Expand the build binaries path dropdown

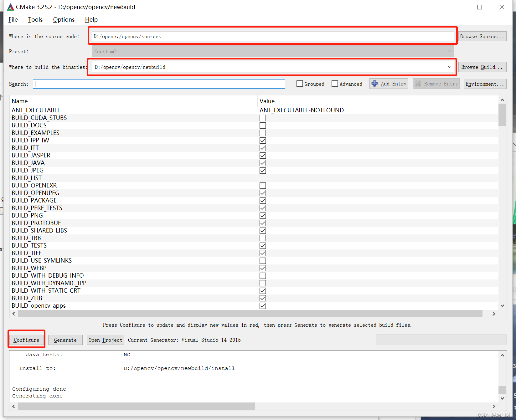(450, 67)
